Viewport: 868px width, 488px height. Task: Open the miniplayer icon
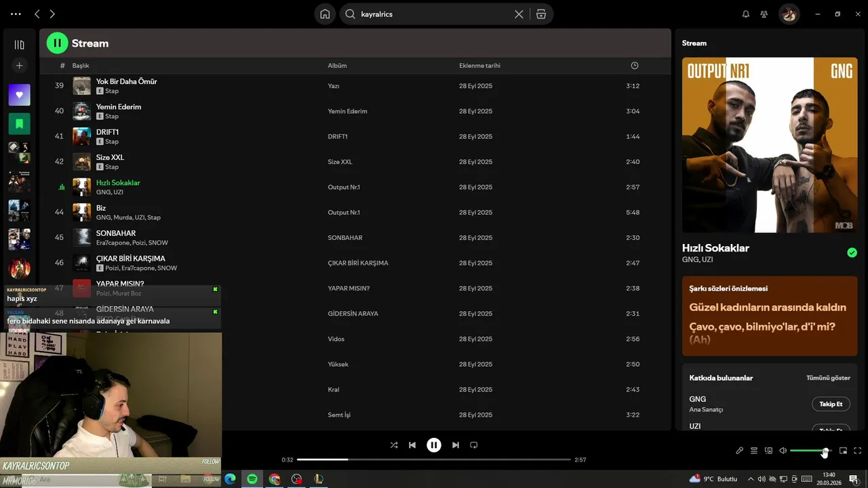tap(844, 451)
